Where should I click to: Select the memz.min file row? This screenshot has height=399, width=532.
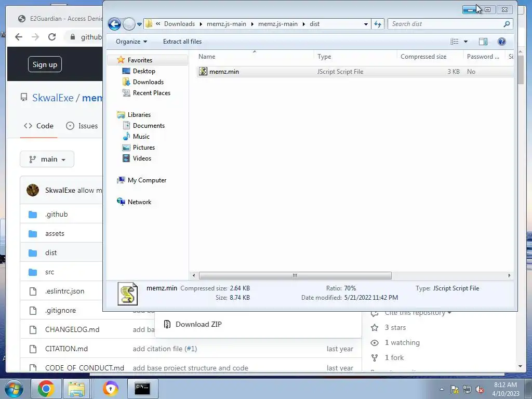pyautogui.click(x=355, y=72)
